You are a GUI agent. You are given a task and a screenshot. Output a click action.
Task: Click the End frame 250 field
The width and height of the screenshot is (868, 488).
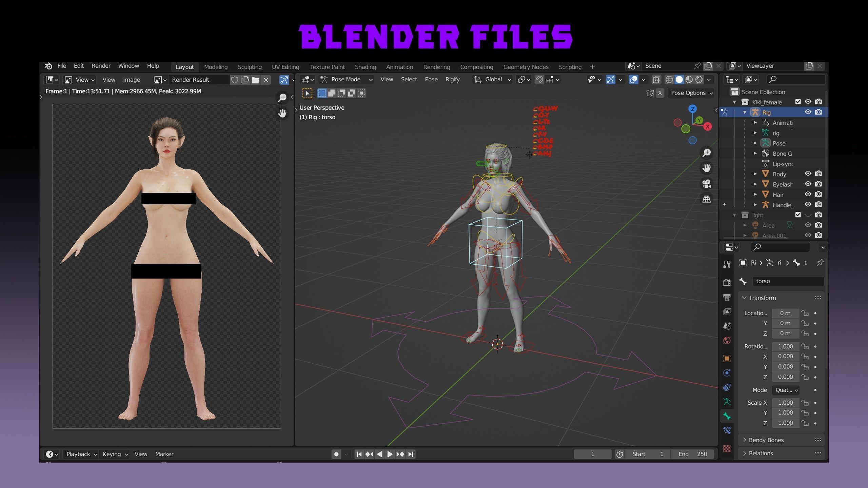(692, 454)
